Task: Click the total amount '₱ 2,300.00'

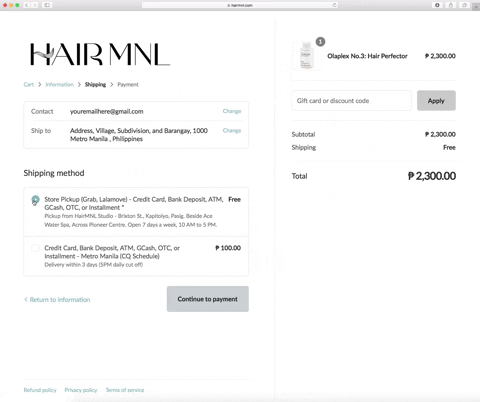Action: coord(432,176)
